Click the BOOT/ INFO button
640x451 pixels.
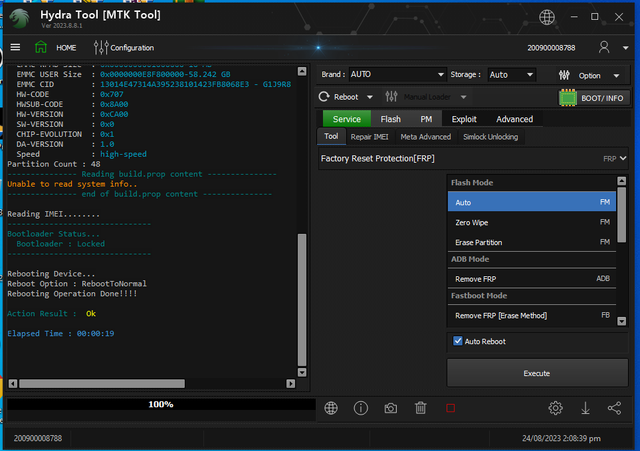(x=594, y=98)
